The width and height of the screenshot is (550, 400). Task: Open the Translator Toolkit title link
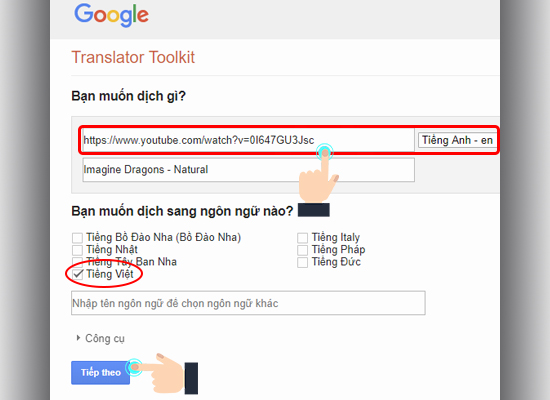coord(133,57)
